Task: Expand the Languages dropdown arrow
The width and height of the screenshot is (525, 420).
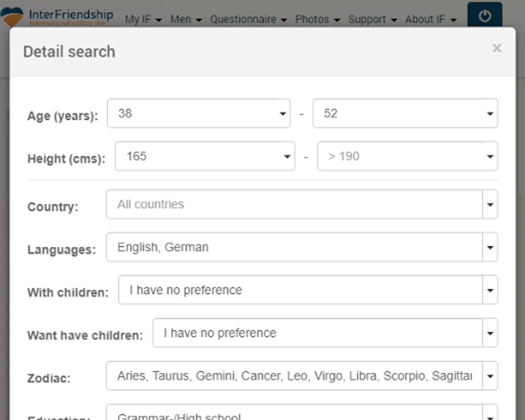Action: tap(490, 247)
